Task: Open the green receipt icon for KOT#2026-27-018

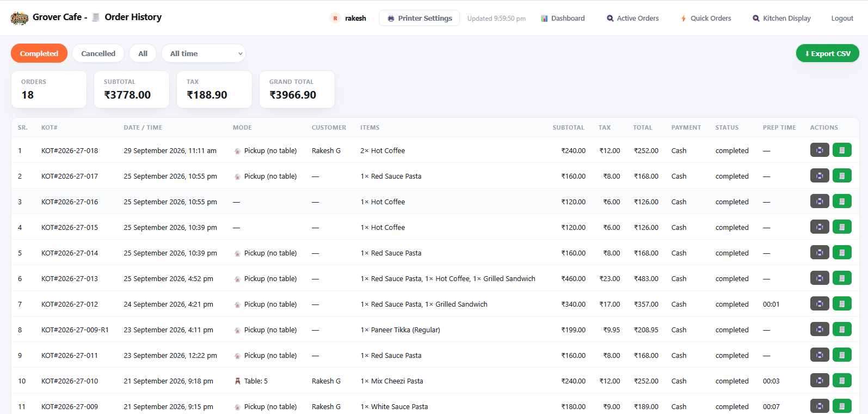Action: tap(842, 150)
